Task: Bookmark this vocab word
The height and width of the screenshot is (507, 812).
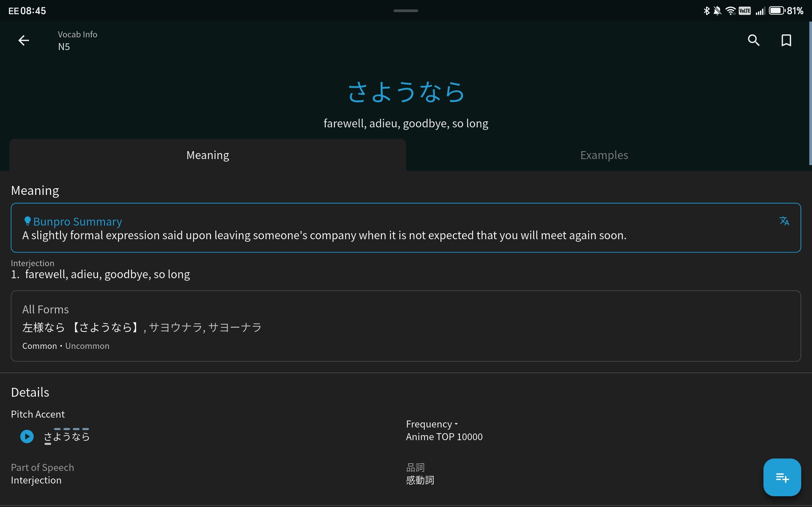Action: pyautogui.click(x=786, y=41)
